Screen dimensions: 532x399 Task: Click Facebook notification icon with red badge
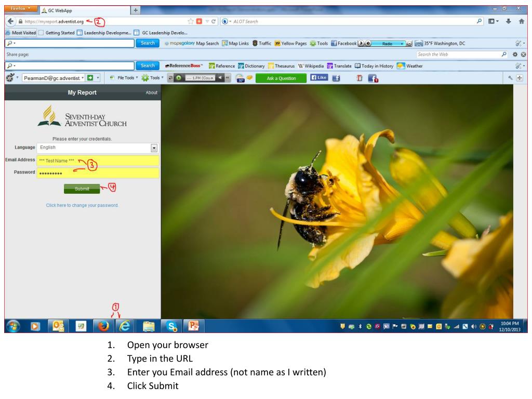pyautogui.click(x=373, y=78)
